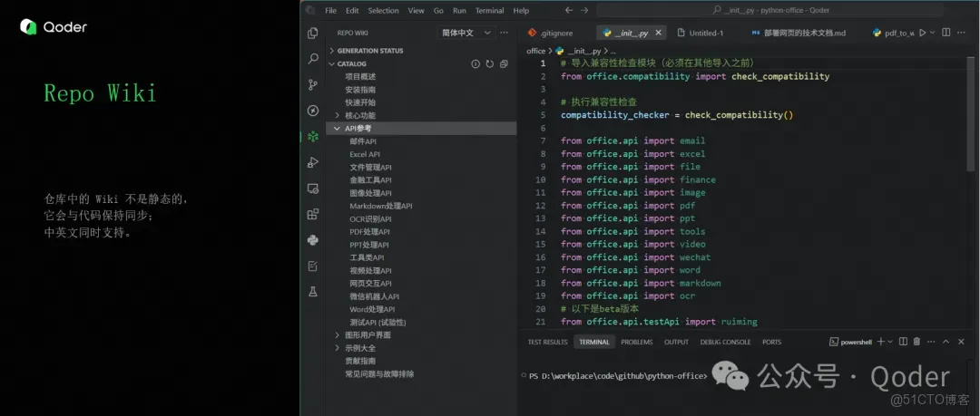Open editor more actions ellipsis

point(962,33)
